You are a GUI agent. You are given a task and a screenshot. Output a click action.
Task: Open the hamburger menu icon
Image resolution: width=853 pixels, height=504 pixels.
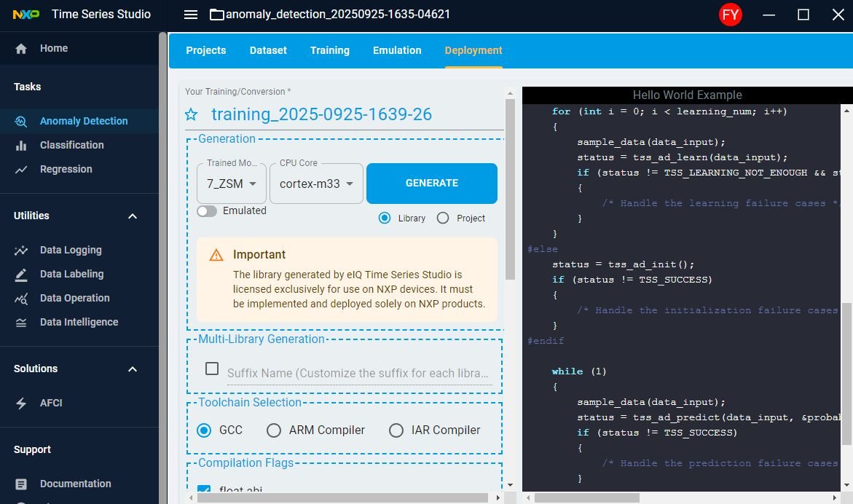tap(190, 15)
